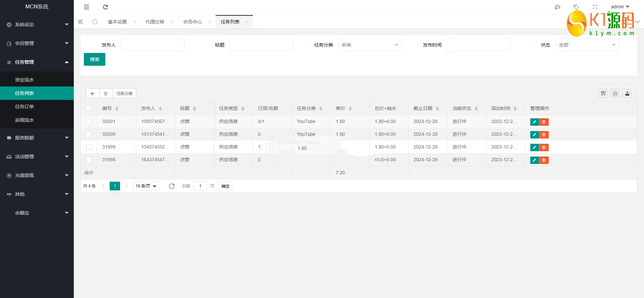Delete task 31998 using the red trash icon
The image size is (644, 298).
544,160
